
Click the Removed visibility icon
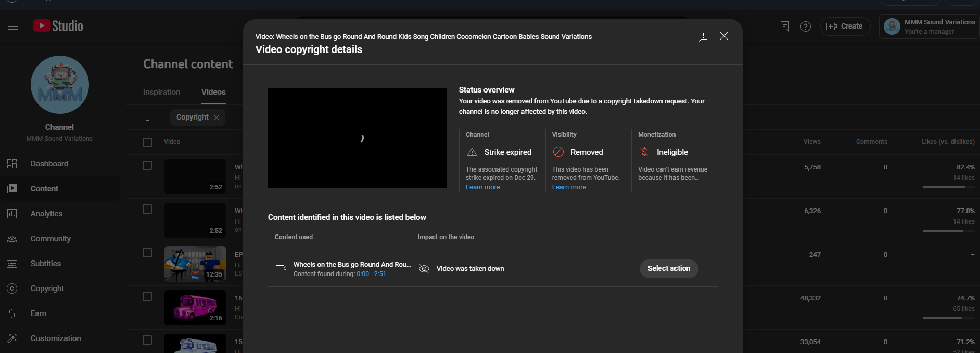(x=558, y=152)
